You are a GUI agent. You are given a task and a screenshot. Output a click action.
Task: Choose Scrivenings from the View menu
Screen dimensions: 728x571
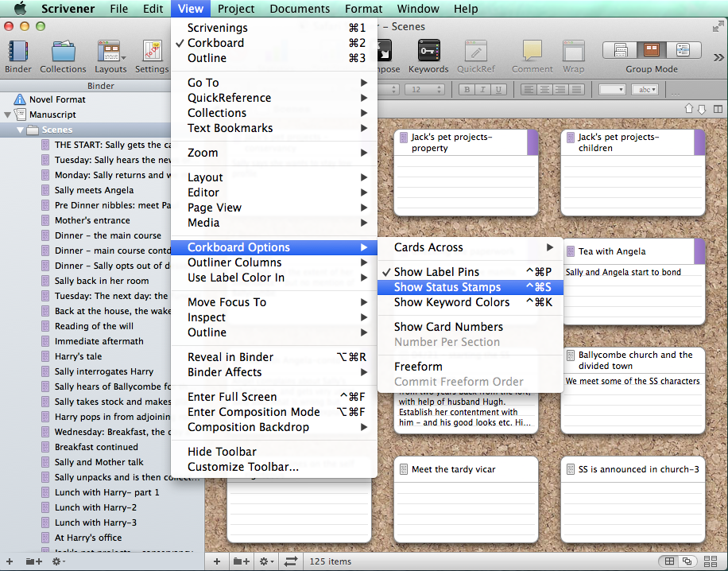[x=274, y=28]
